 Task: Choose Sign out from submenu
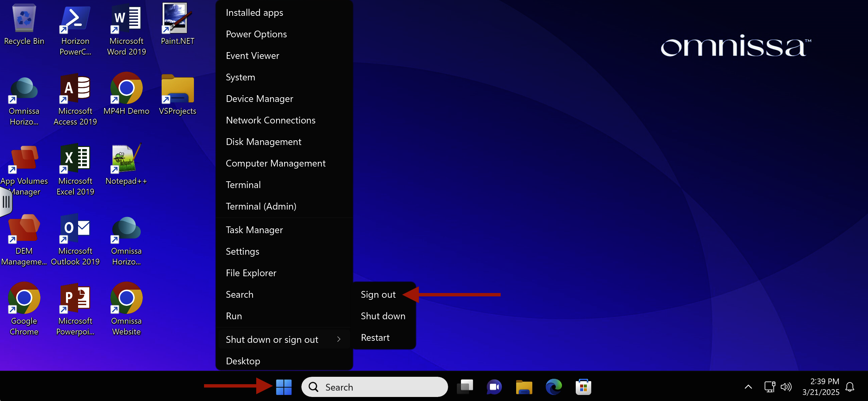pos(378,294)
